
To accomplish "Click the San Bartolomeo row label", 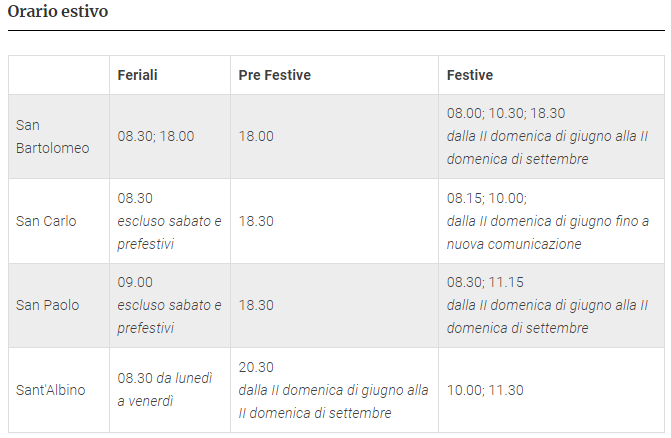I will pos(52,137).
